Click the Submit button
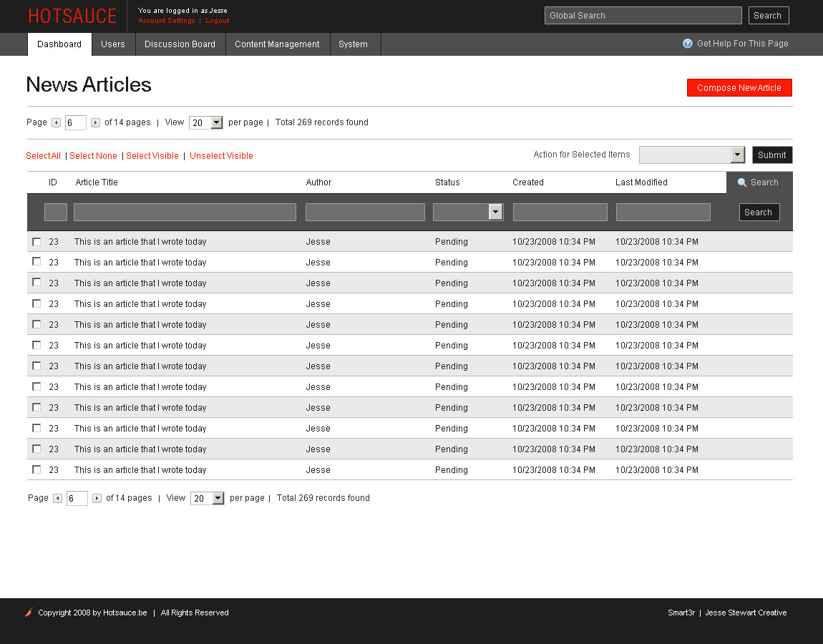This screenshot has width=823, height=644. (771, 155)
